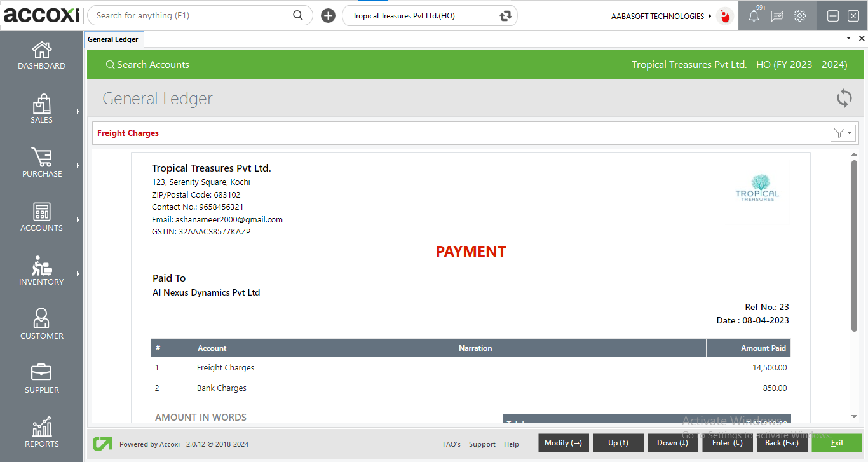Image resolution: width=868 pixels, height=462 pixels.
Task: Open notifications via the bell icon
Action: coord(754,15)
